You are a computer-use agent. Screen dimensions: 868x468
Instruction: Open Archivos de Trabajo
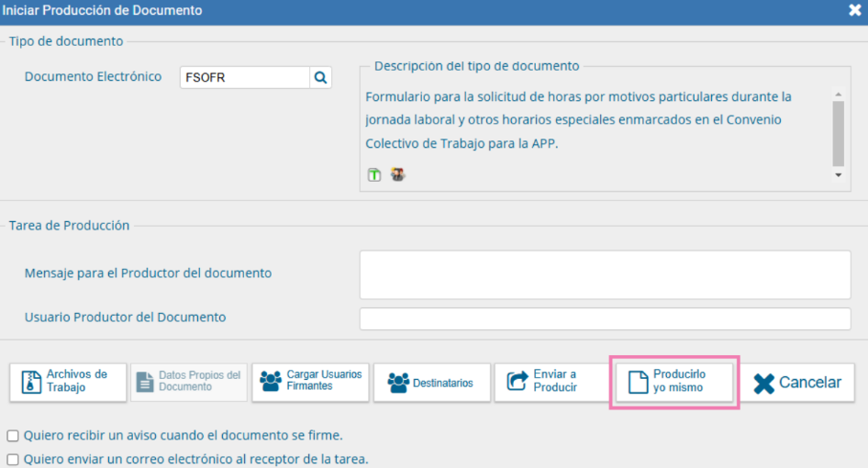(x=69, y=382)
